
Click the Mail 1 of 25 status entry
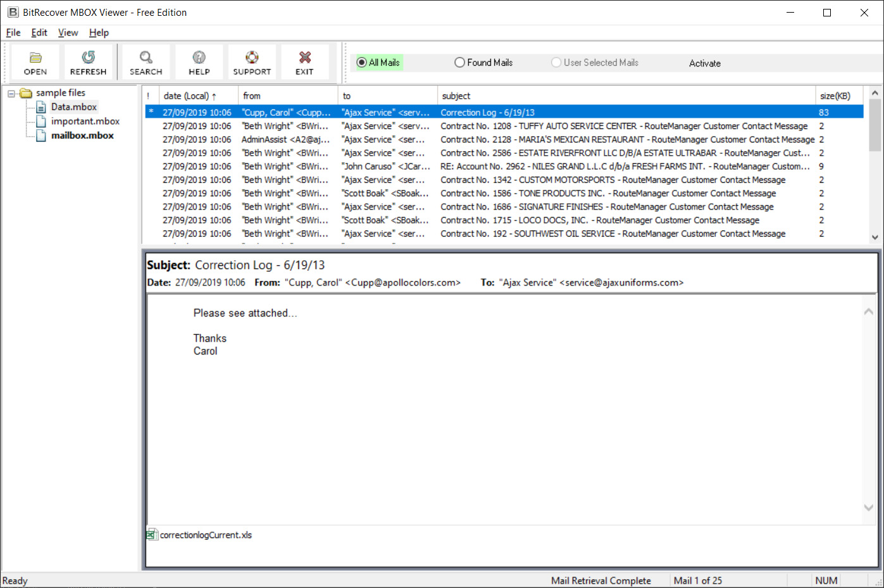(x=698, y=580)
